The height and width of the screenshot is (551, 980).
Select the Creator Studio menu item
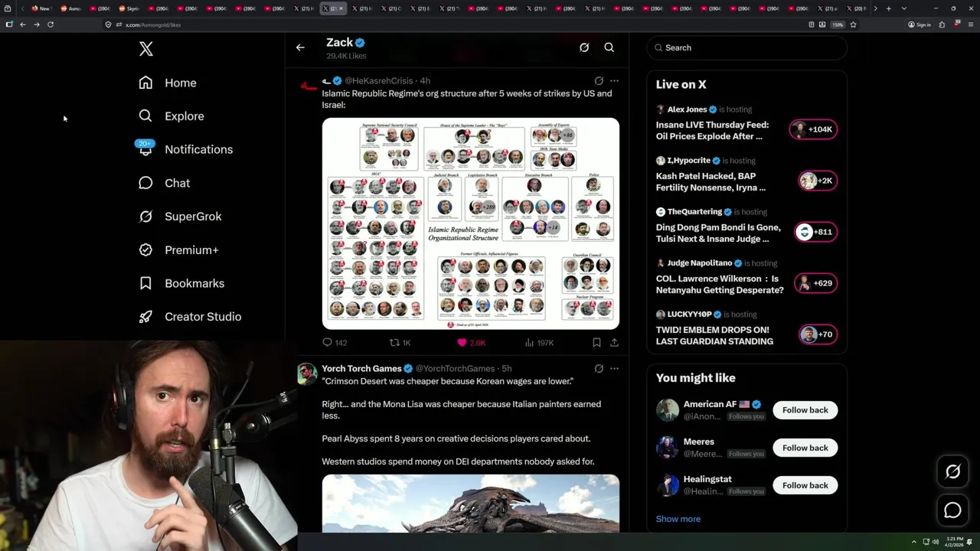tap(203, 317)
